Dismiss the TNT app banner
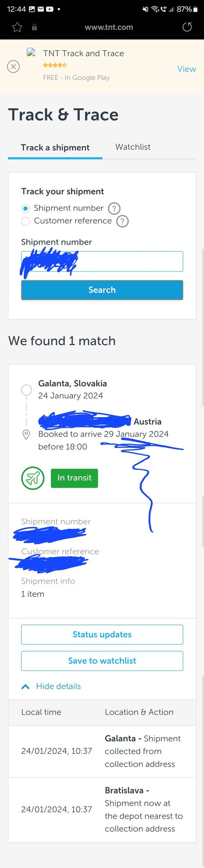Image resolution: width=204 pixels, height=868 pixels. [14, 67]
